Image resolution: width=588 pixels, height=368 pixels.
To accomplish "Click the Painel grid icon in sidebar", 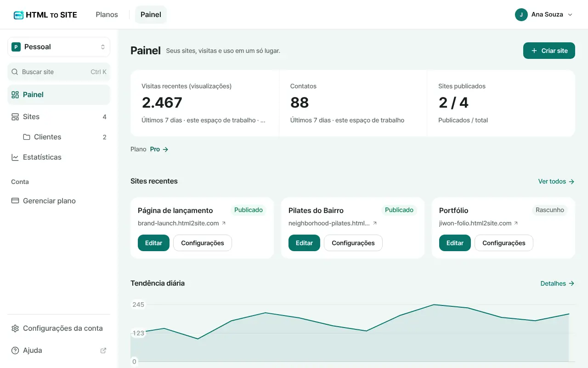I will [x=15, y=95].
